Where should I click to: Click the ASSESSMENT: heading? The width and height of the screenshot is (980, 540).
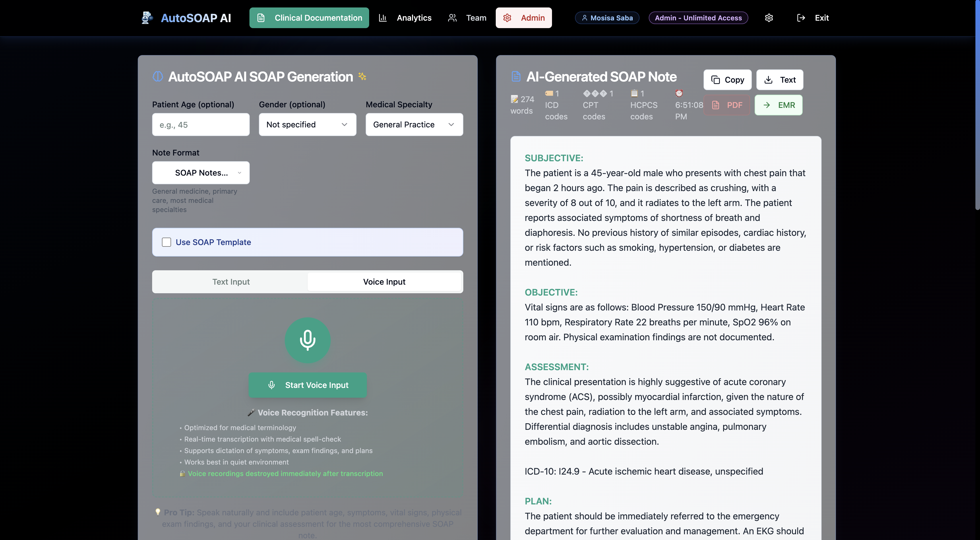point(557,367)
